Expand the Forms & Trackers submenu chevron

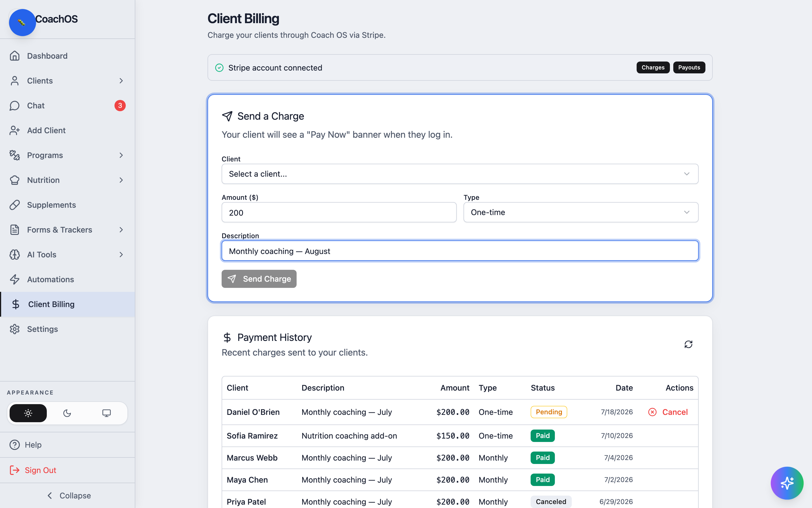(121, 230)
